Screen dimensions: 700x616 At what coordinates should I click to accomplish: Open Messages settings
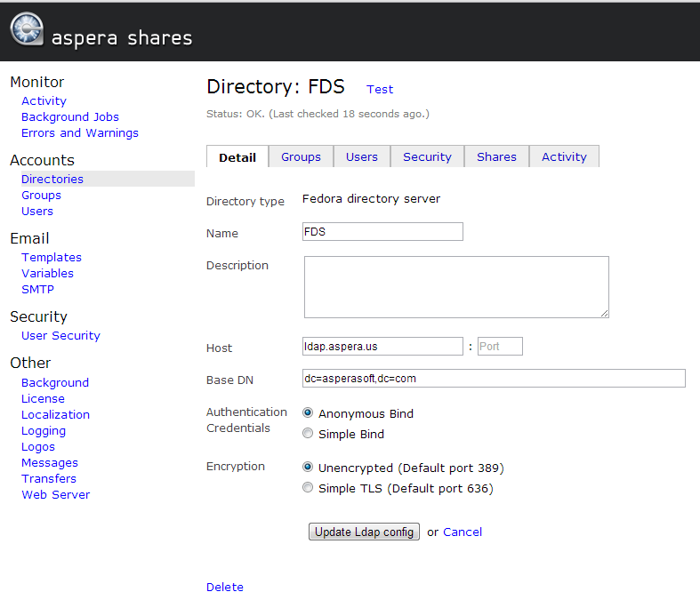(x=50, y=463)
